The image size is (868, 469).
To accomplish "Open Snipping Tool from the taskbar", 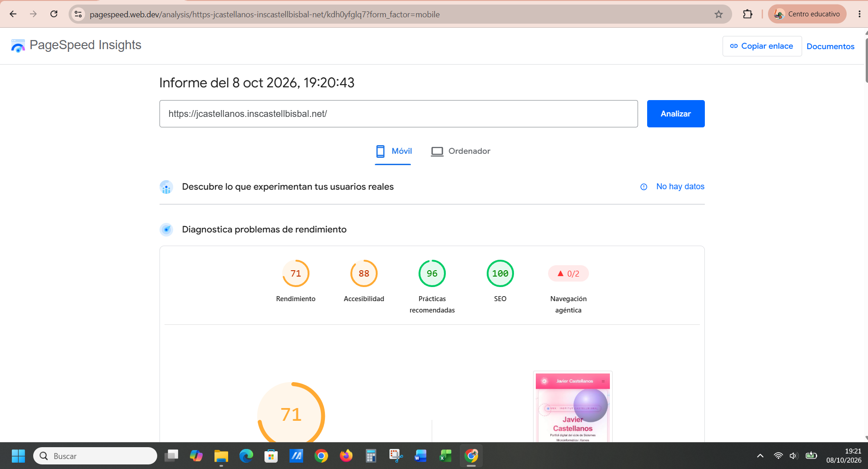I will pos(396,456).
